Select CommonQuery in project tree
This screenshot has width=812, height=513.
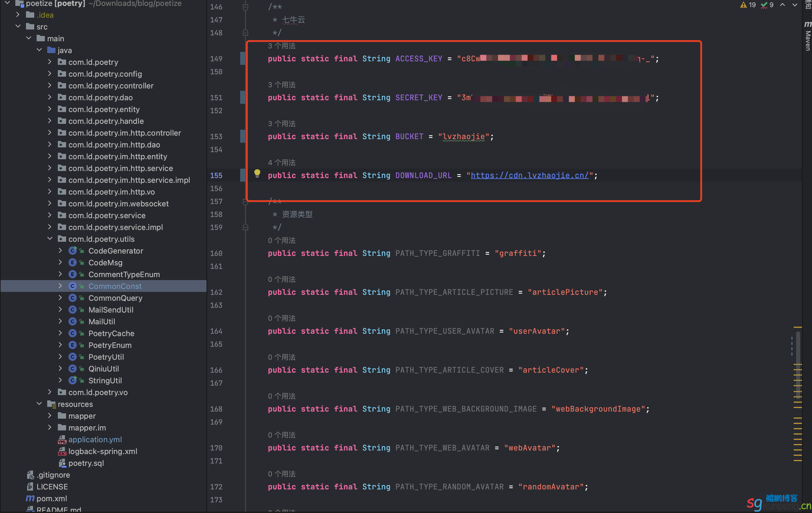pos(115,297)
